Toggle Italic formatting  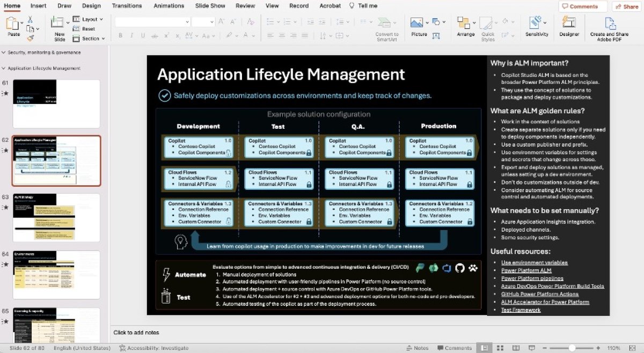(x=132, y=35)
